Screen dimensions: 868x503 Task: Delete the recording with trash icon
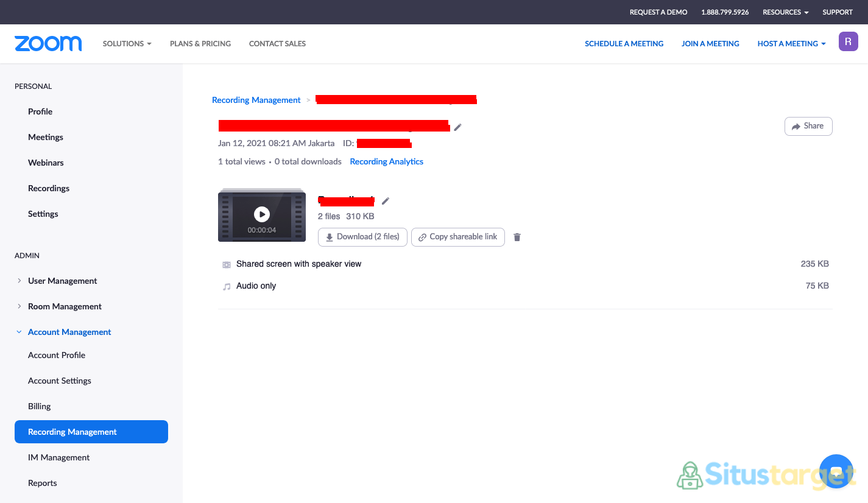517,237
